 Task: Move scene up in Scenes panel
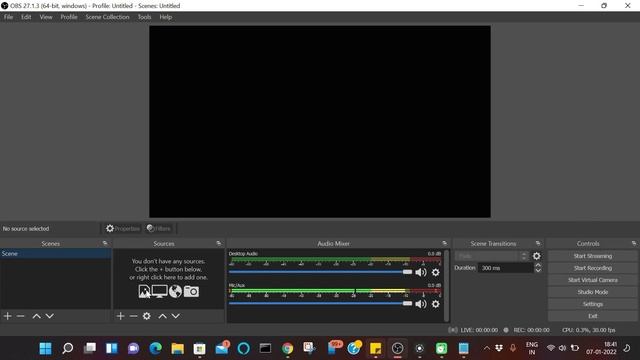pos(36,316)
